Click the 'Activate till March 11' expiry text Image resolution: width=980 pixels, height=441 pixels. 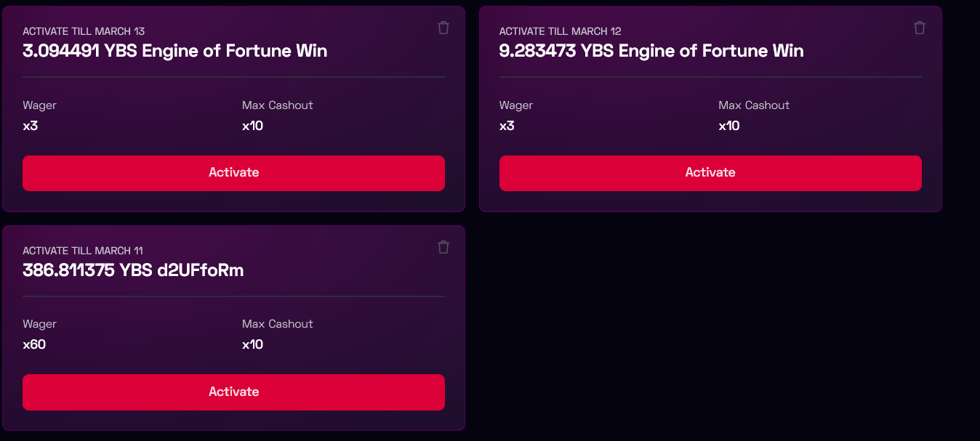(x=84, y=251)
